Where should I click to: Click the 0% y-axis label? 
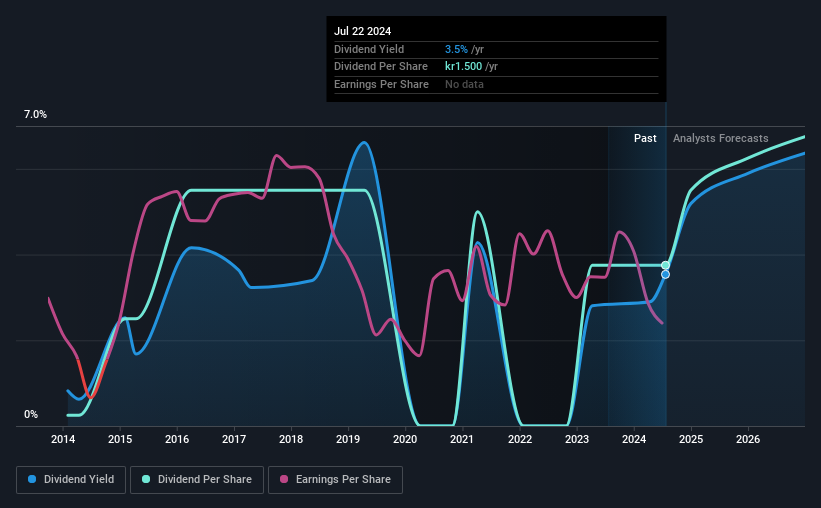click(31, 414)
